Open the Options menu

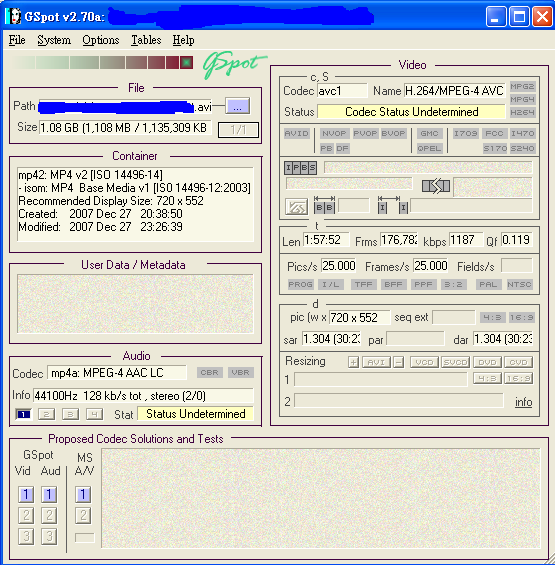click(101, 40)
